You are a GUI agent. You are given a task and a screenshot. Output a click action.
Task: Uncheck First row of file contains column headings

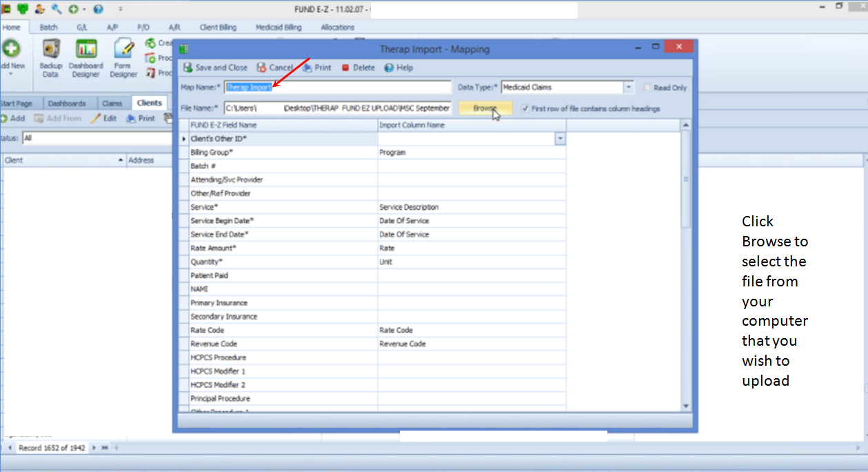(525, 108)
